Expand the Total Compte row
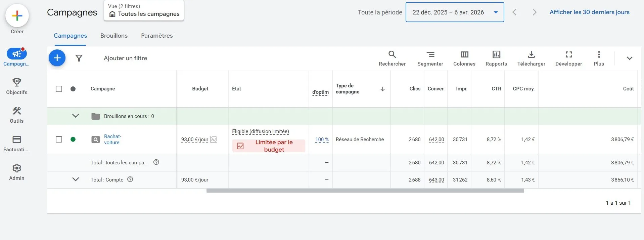Screen dimensions: 644x240 [x=76, y=179]
